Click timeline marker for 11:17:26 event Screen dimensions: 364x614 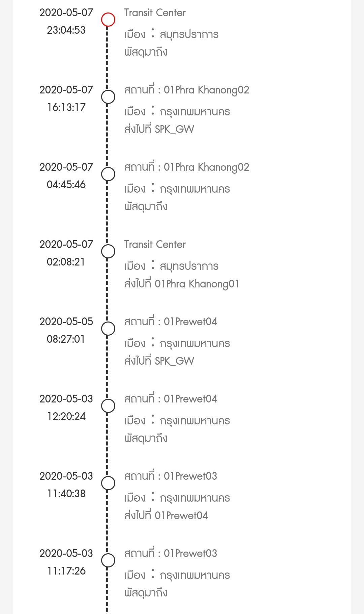(108, 560)
